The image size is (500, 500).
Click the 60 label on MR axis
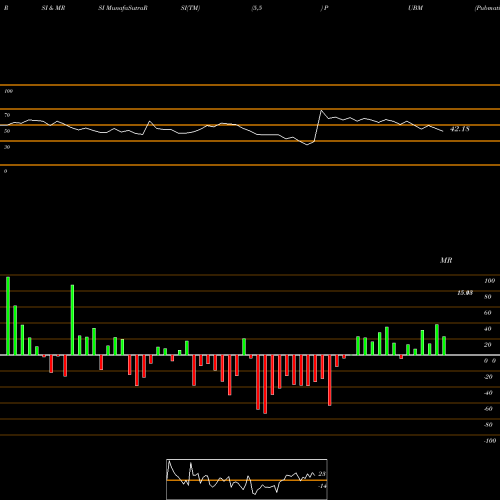pos(488,313)
